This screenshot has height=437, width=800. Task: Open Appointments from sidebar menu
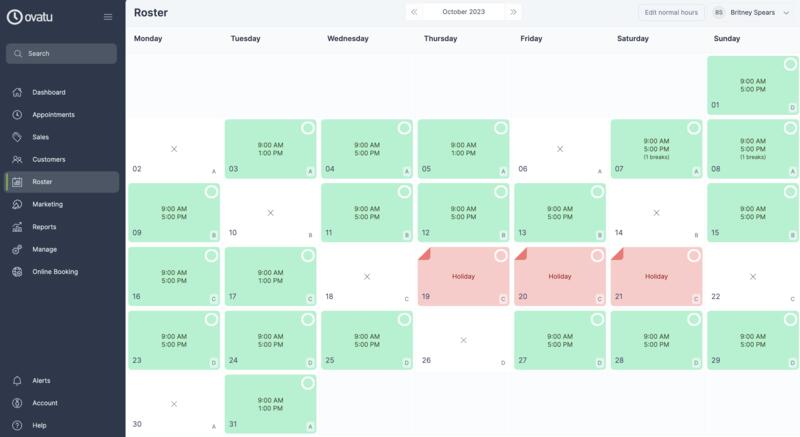(x=62, y=115)
